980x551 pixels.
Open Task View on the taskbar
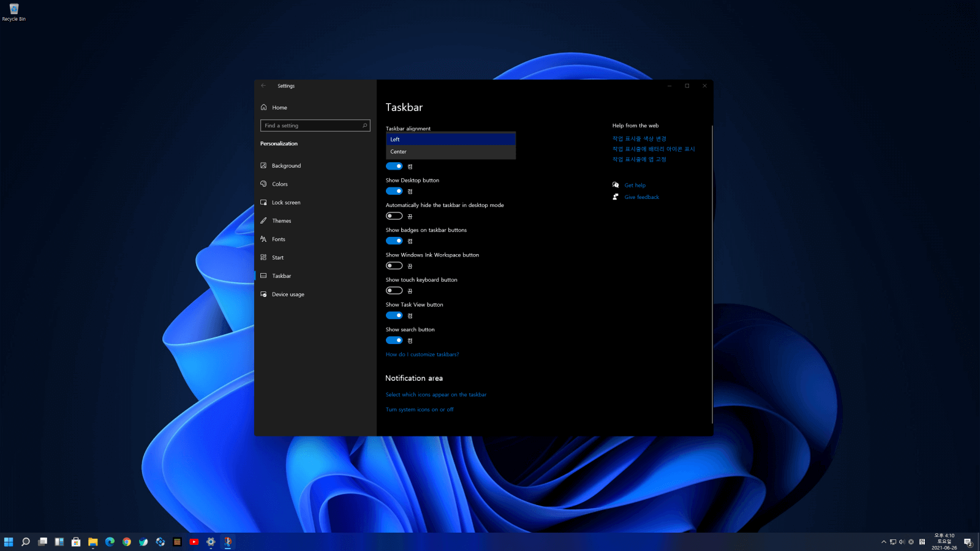(x=42, y=542)
